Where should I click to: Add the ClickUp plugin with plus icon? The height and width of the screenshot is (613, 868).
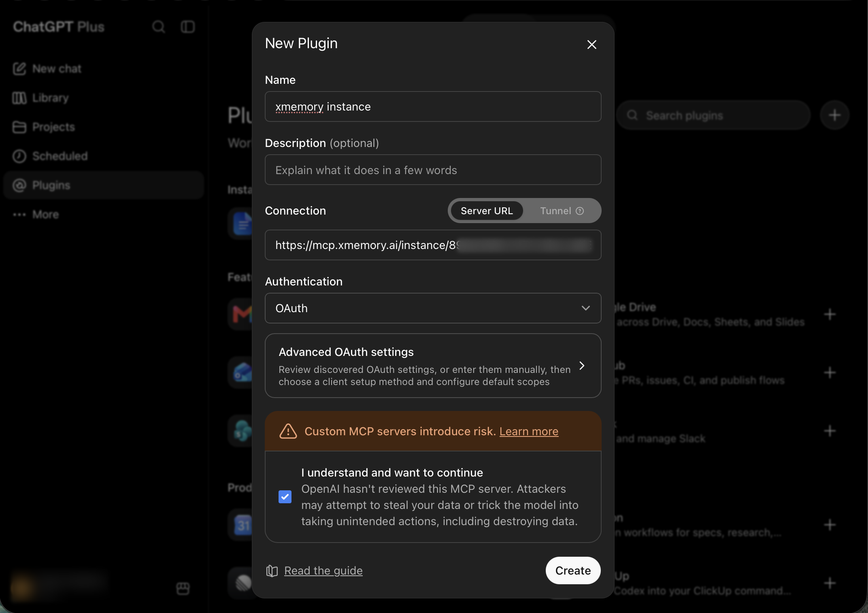830,583
